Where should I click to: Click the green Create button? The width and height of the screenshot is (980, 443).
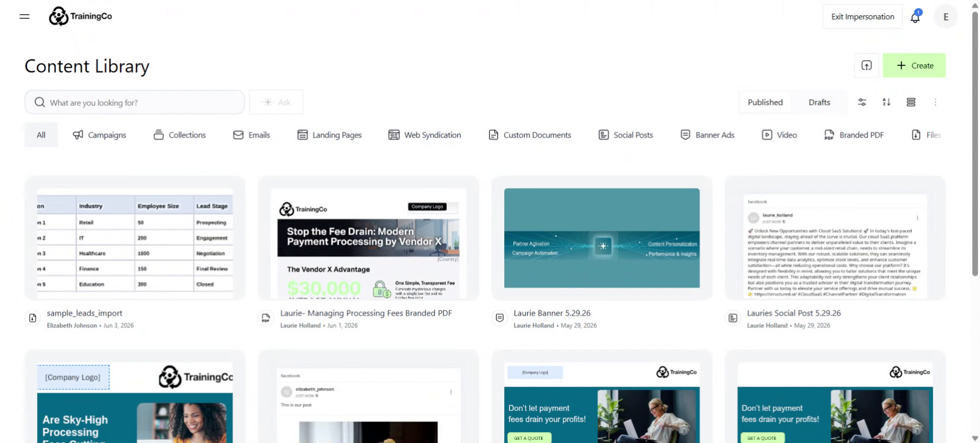click(x=914, y=65)
